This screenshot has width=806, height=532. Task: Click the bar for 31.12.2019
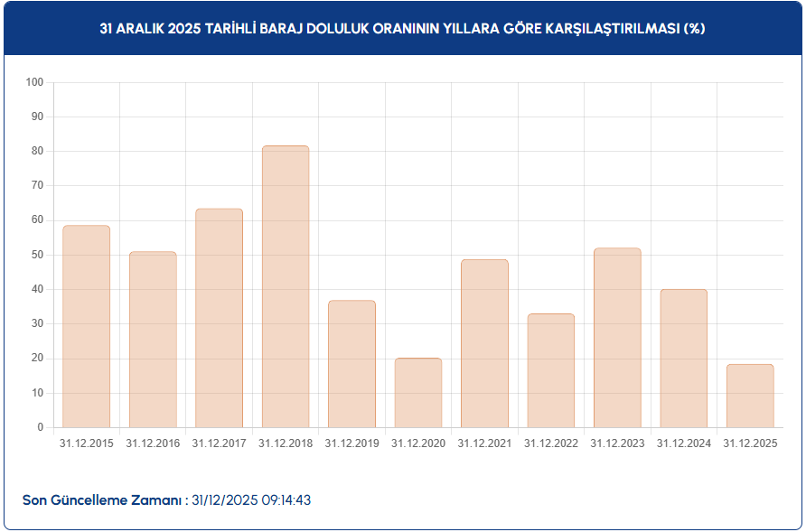[x=351, y=364]
